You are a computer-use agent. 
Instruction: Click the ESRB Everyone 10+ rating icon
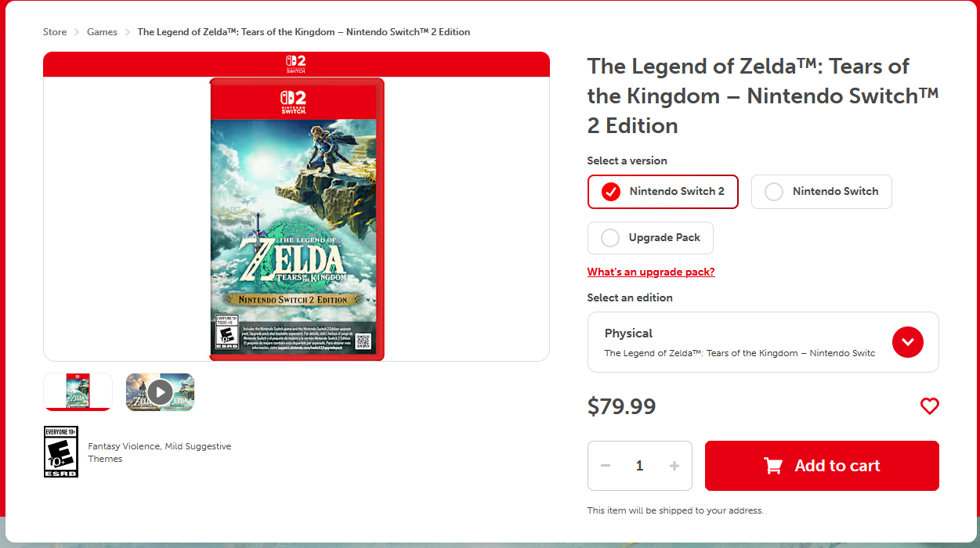click(60, 452)
